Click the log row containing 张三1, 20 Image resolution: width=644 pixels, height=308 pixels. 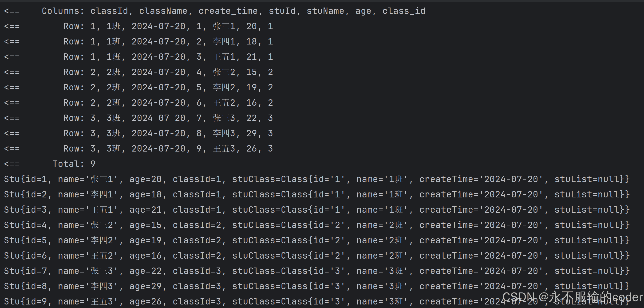138,26
